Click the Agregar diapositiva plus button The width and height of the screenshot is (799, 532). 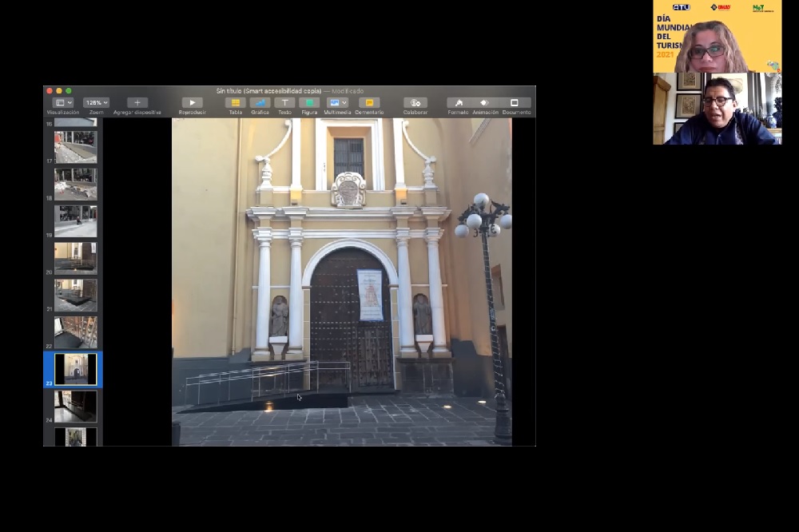(x=137, y=103)
